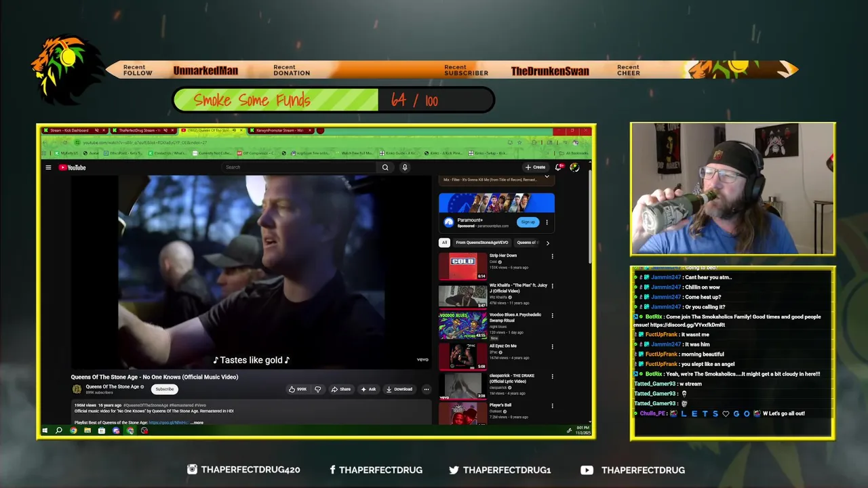Show more filter chips with right arrow
868x488 pixels.
click(547, 243)
